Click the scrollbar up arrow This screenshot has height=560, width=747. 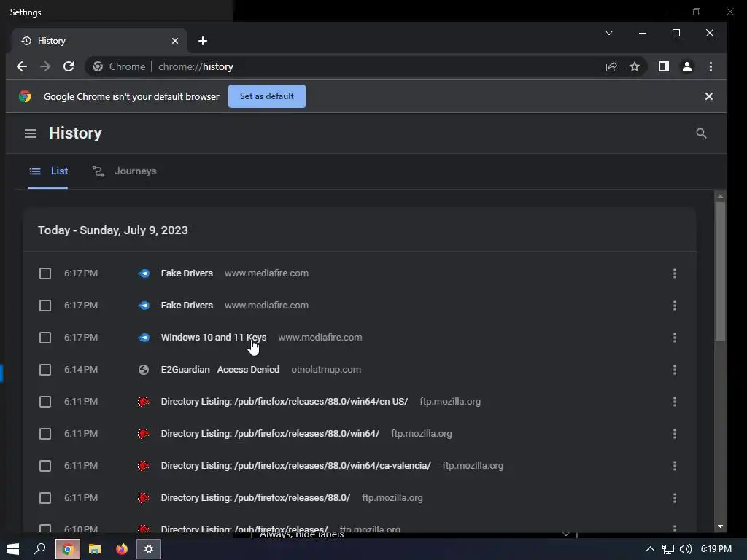(720, 196)
